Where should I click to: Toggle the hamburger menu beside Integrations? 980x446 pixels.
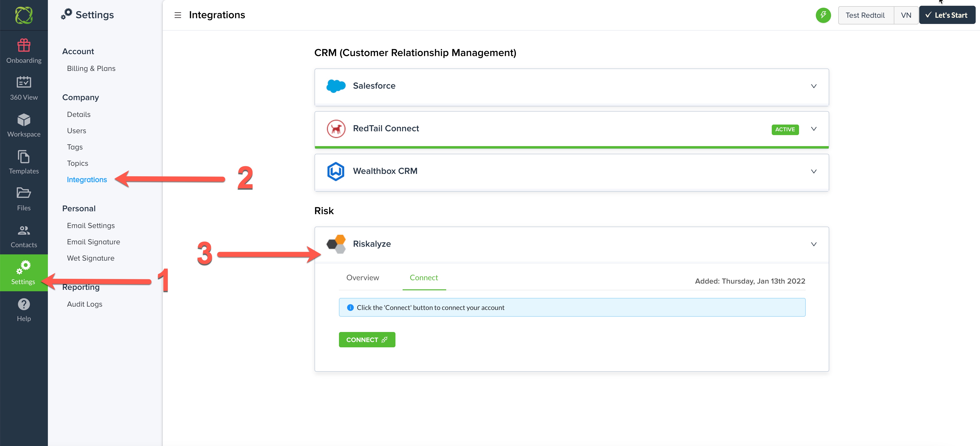(178, 15)
